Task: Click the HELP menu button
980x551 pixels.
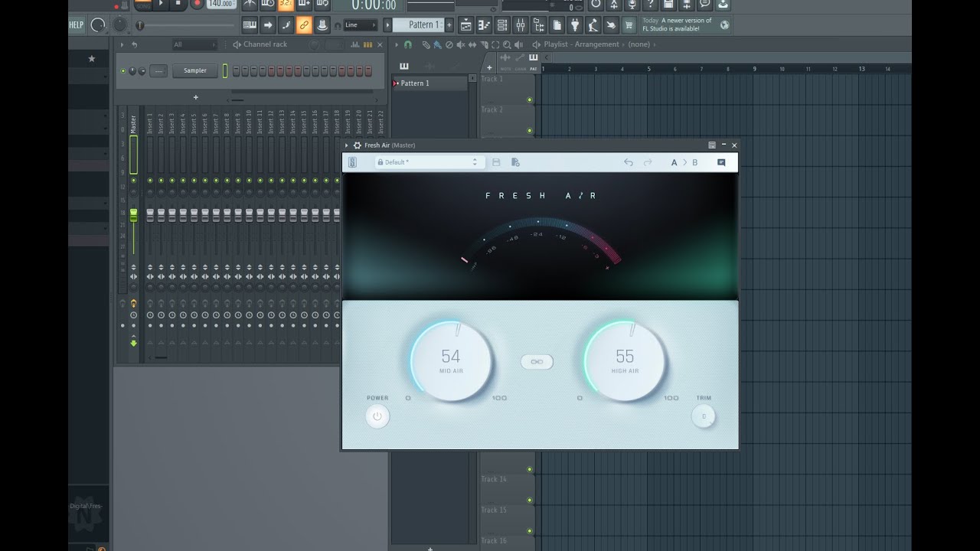Action: tap(77, 25)
